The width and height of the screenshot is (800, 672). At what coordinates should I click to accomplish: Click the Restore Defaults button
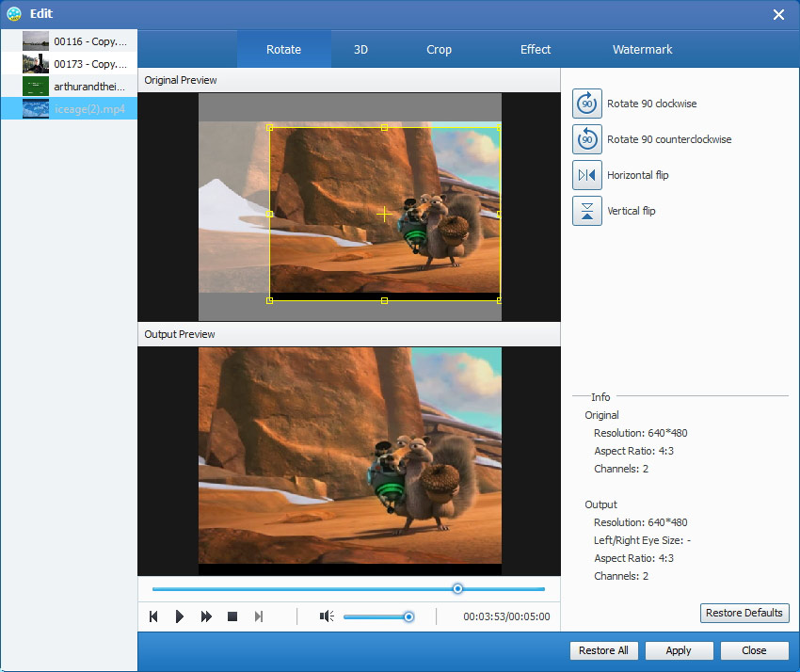(x=744, y=613)
